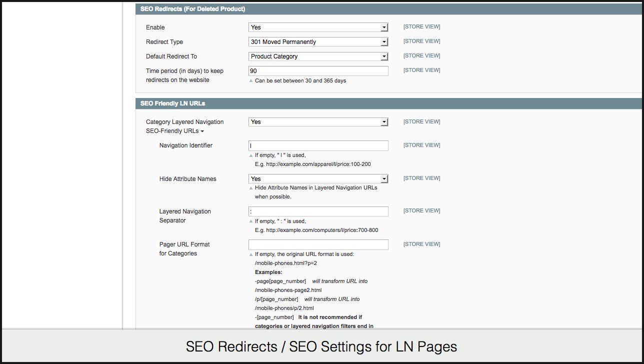This screenshot has height=364, width=644.
Task: Click hint triangle under Hide Attribute Names dropdown
Action: (x=251, y=188)
